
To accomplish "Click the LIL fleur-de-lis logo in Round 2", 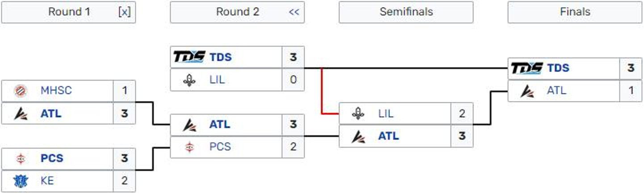I will tap(189, 80).
